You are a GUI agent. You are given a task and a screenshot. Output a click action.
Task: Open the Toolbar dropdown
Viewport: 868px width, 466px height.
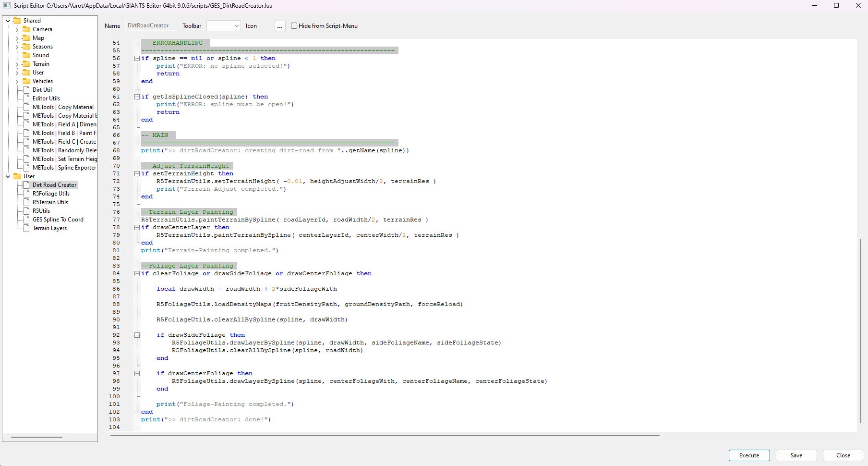[223, 26]
